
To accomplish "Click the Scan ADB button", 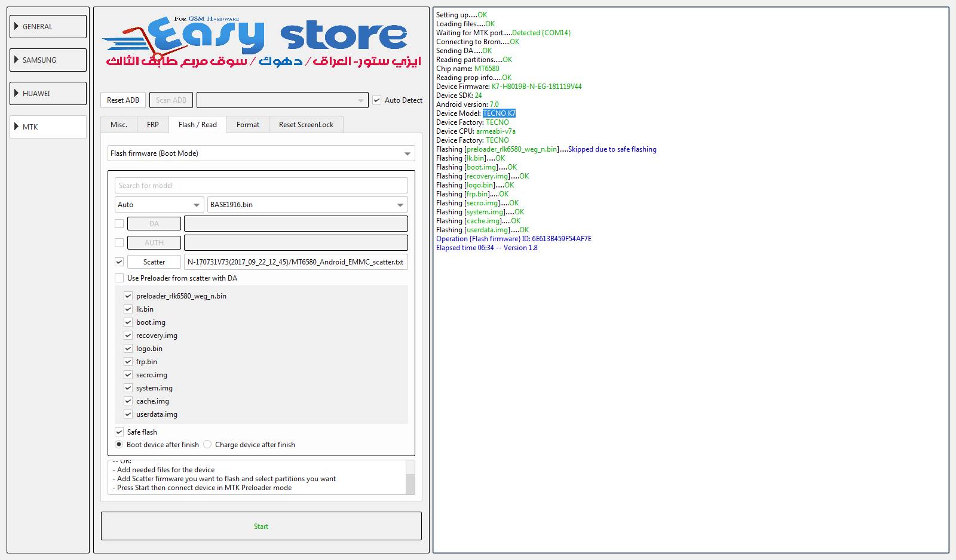I will pyautogui.click(x=171, y=100).
